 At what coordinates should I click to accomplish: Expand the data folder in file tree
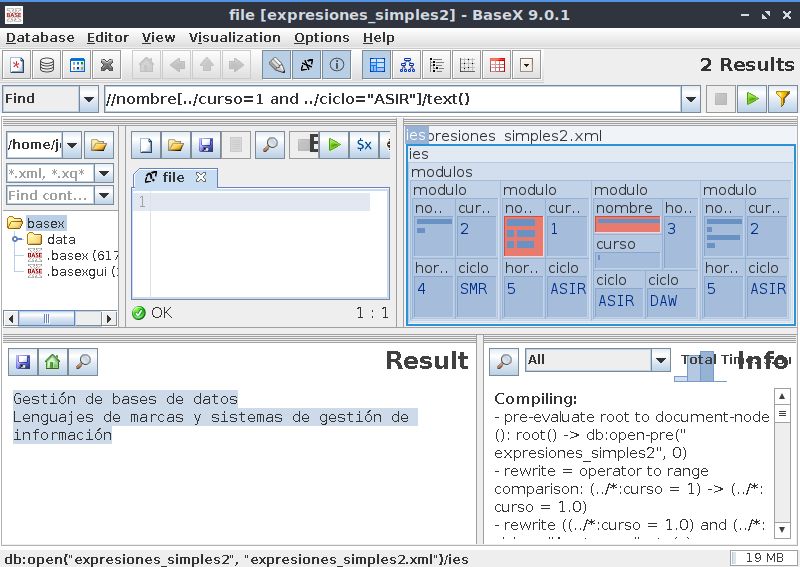[x=17, y=240]
